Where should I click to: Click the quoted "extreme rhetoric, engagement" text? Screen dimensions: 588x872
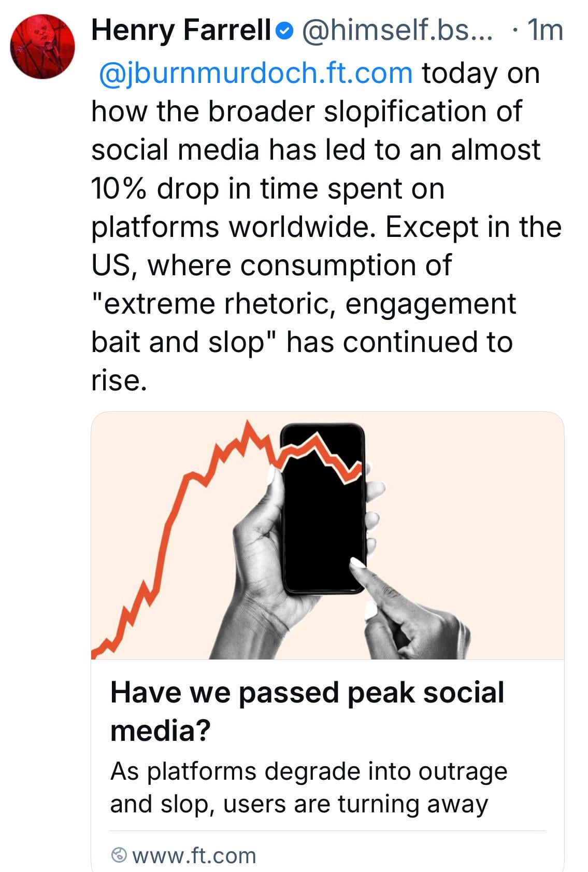click(x=304, y=303)
